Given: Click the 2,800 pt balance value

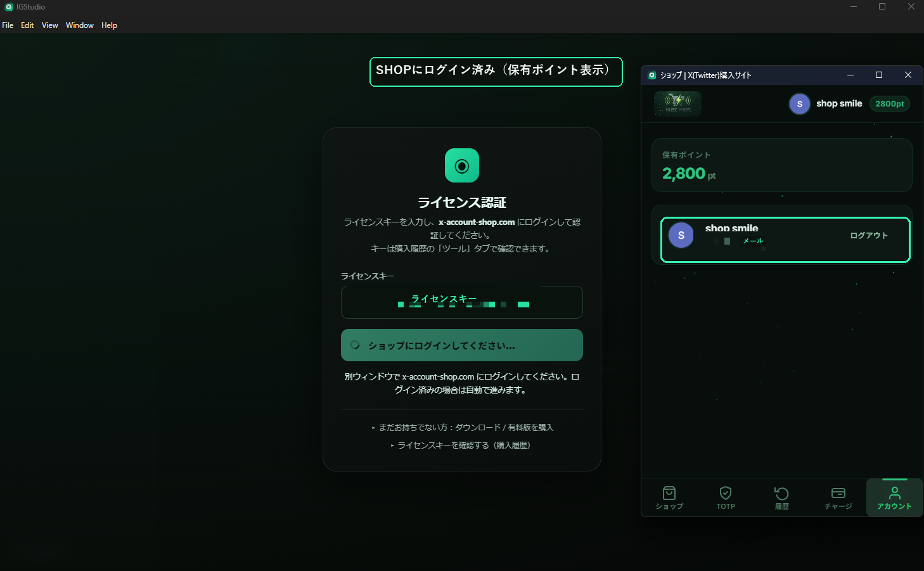Looking at the screenshot, I should (689, 174).
